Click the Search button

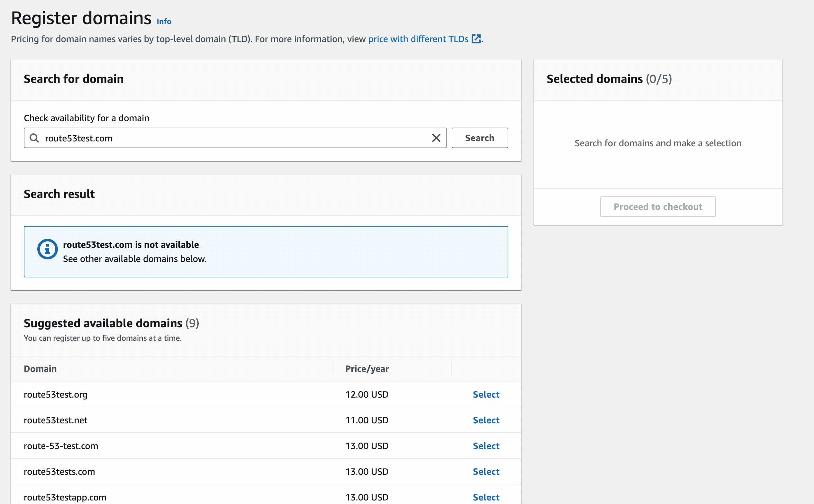480,138
